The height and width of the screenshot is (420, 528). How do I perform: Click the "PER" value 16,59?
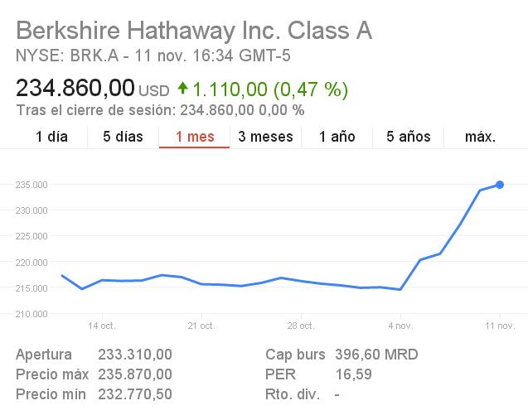coord(353,374)
